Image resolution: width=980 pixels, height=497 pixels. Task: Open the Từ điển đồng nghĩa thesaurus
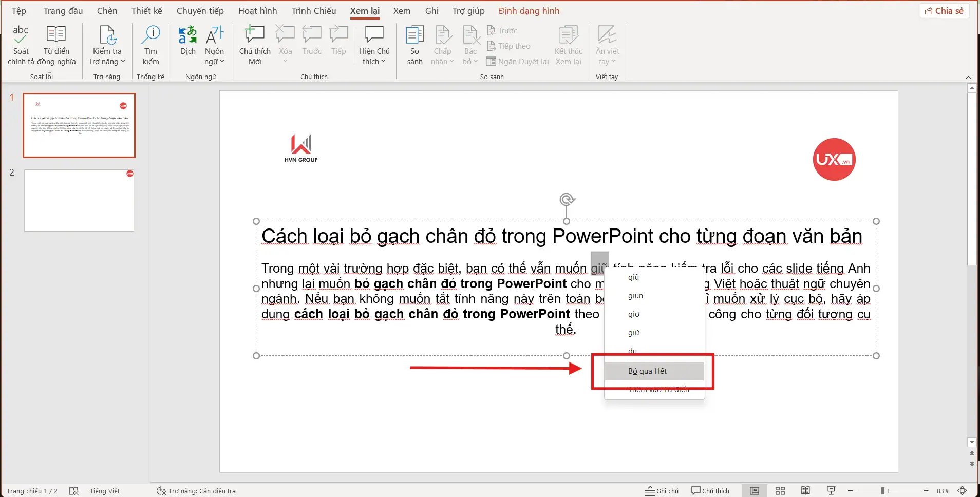(56, 45)
